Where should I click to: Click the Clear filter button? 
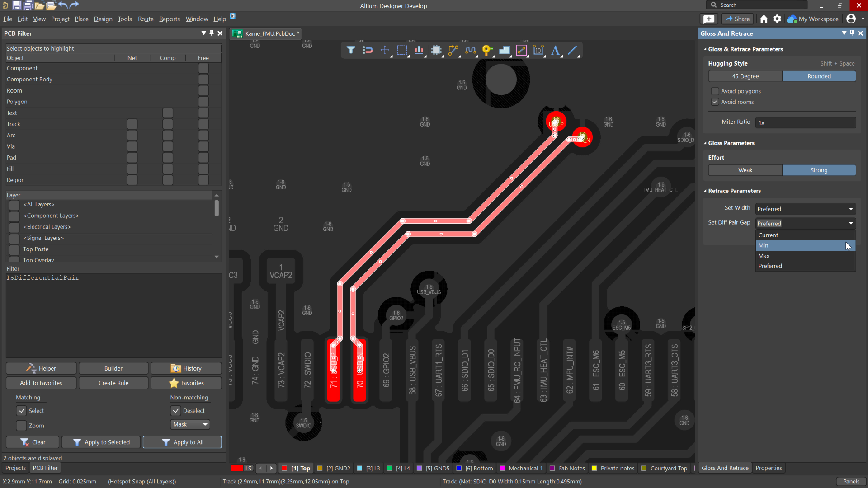point(33,442)
